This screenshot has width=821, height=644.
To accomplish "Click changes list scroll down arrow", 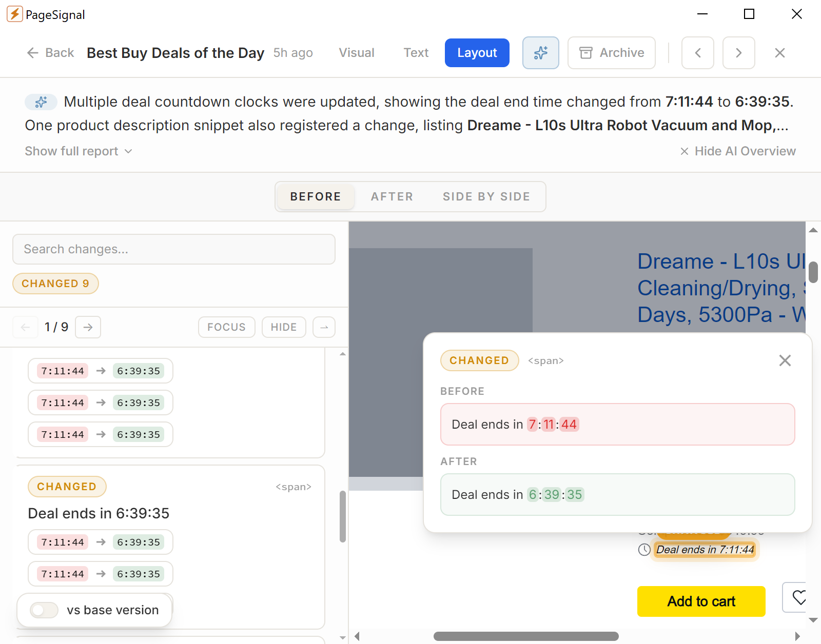I will click(x=343, y=638).
